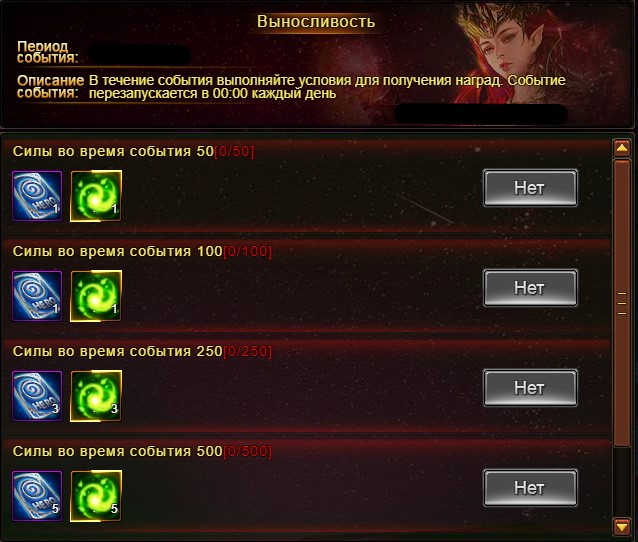Click the Выносливость event title
638x542 pixels.
(x=316, y=21)
